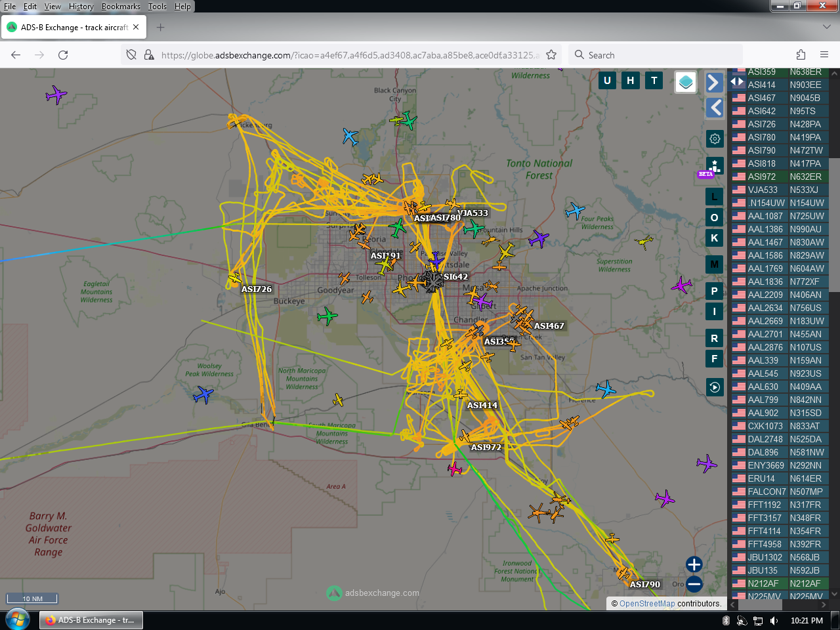Open the map settings gear
Image resolution: width=840 pixels, height=630 pixels.
(715, 138)
